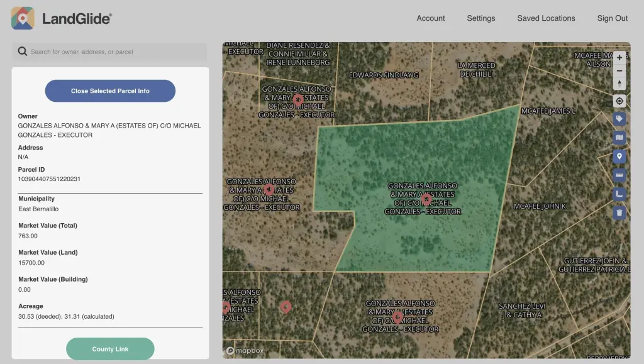Select the area measurement square tool

(619, 194)
